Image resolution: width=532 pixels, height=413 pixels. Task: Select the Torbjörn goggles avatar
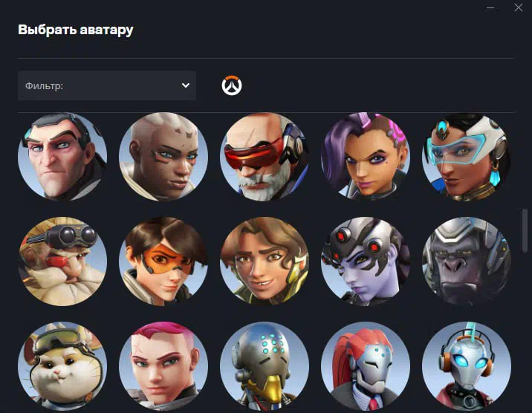coord(62,261)
